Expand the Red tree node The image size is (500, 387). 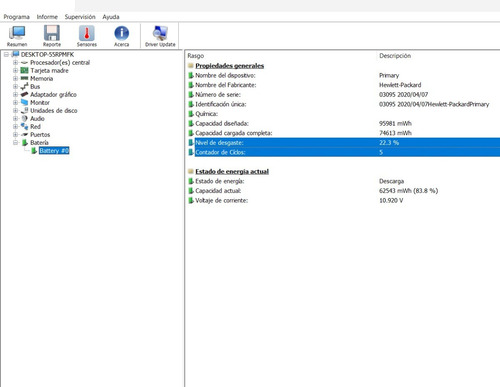click(15, 126)
